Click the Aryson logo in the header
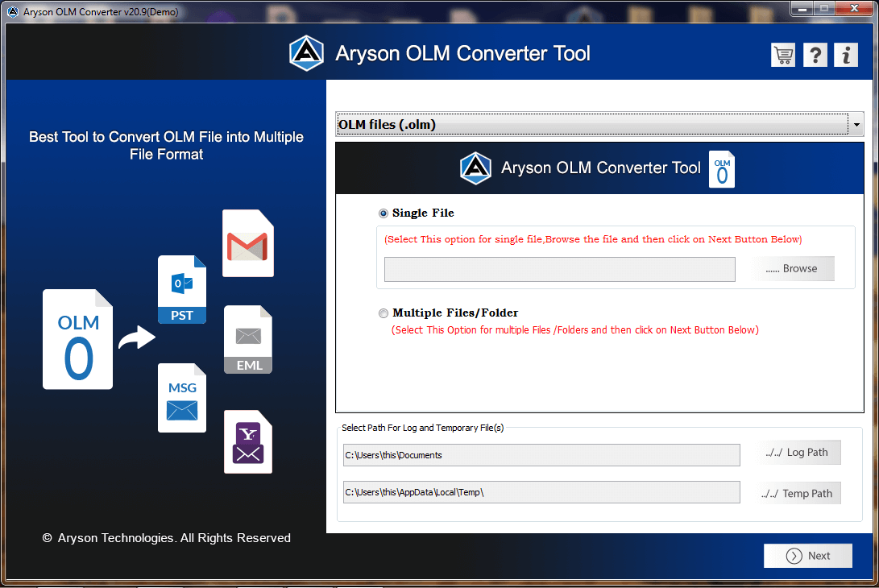This screenshot has height=588, width=879. click(306, 52)
